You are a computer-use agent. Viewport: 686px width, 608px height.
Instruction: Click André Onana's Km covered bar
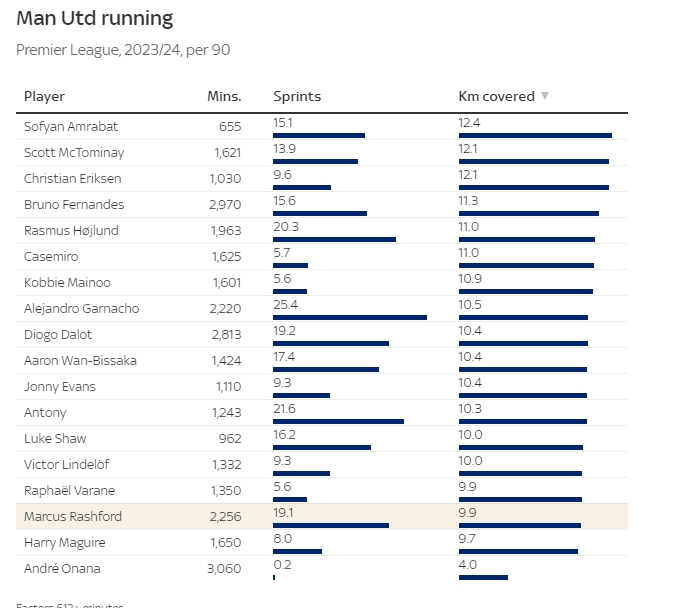tap(483, 577)
